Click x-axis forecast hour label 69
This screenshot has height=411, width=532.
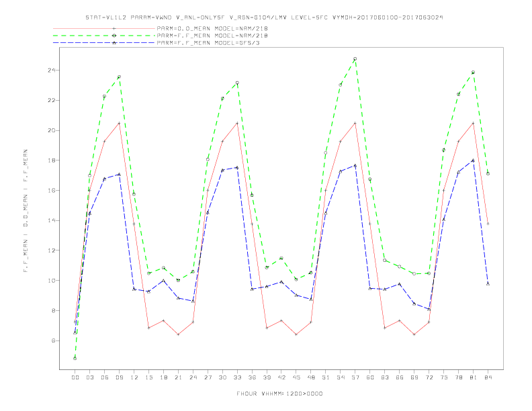pyautogui.click(x=414, y=377)
